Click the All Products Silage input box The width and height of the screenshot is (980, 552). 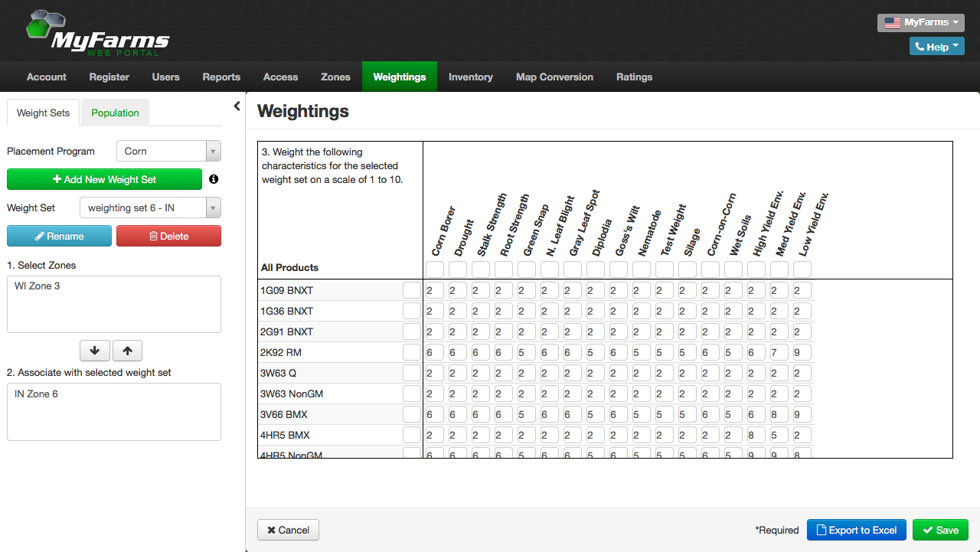(688, 269)
